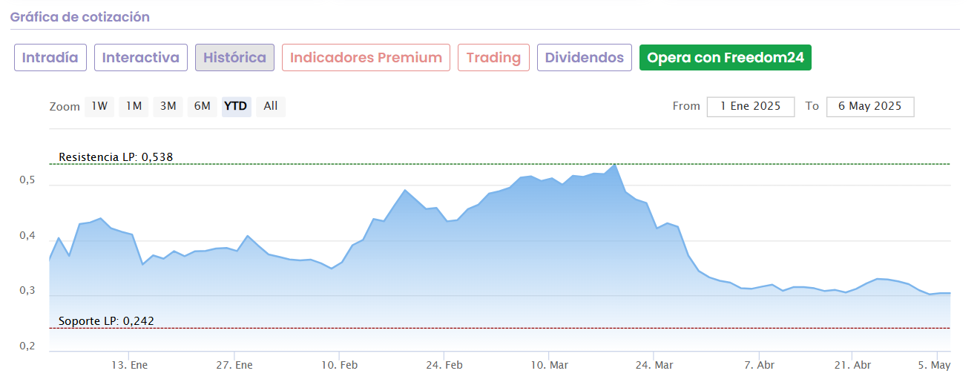980x385 pixels.
Task: Go to the Trading tab
Action: pos(493,58)
